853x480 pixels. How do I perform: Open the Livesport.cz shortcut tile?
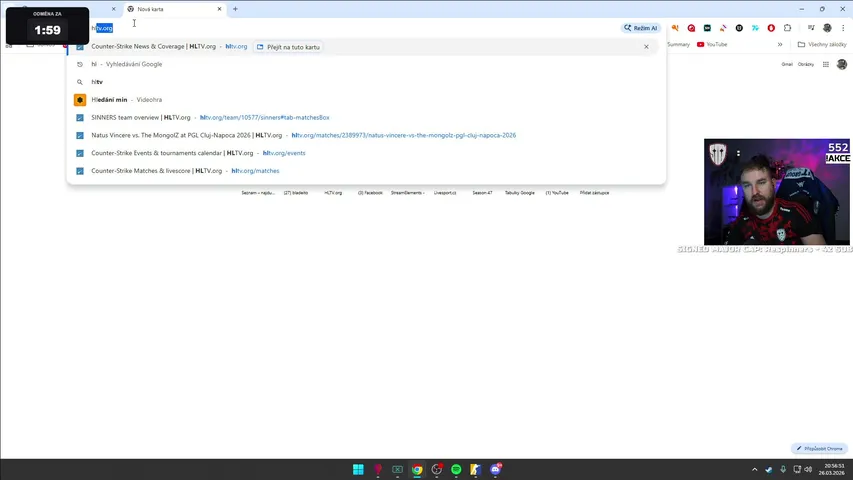coord(445,193)
